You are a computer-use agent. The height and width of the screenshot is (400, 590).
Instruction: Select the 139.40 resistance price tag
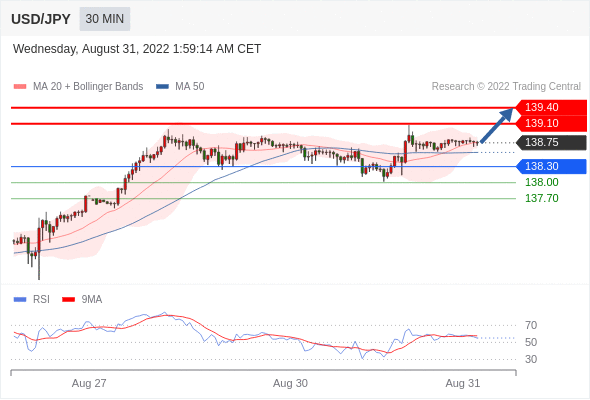pyautogui.click(x=551, y=107)
